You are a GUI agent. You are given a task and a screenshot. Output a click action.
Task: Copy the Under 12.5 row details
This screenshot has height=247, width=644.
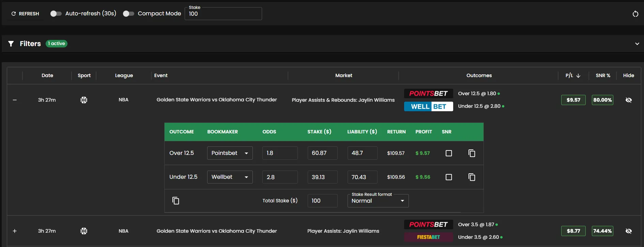click(472, 177)
